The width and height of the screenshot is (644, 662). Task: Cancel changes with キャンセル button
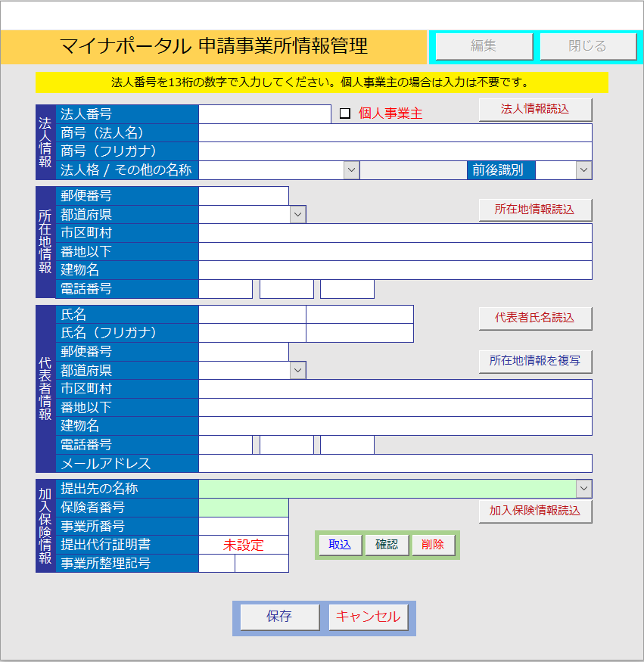click(x=368, y=617)
